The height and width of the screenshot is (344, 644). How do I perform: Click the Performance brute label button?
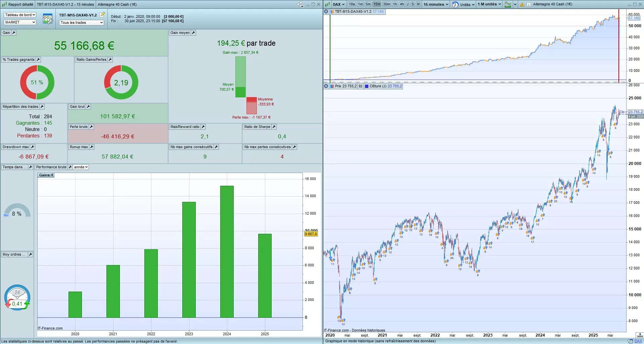pos(51,167)
